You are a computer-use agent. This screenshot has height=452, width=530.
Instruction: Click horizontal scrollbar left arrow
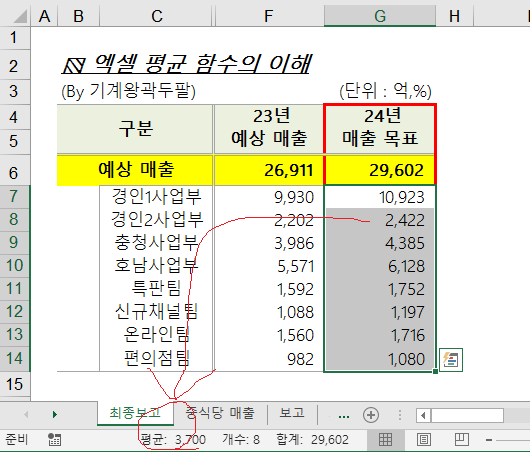tap(424, 415)
